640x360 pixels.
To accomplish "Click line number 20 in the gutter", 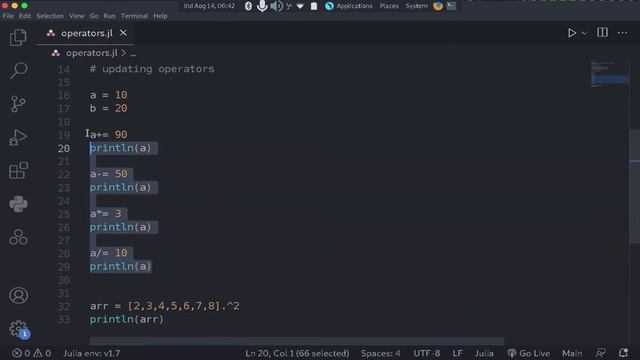I will pyautogui.click(x=64, y=149).
